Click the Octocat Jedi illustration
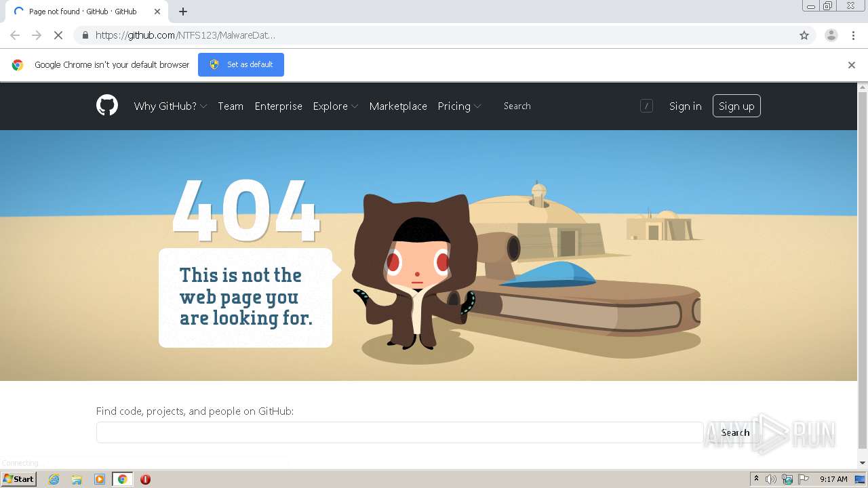The height and width of the screenshot is (488, 868). click(x=415, y=271)
